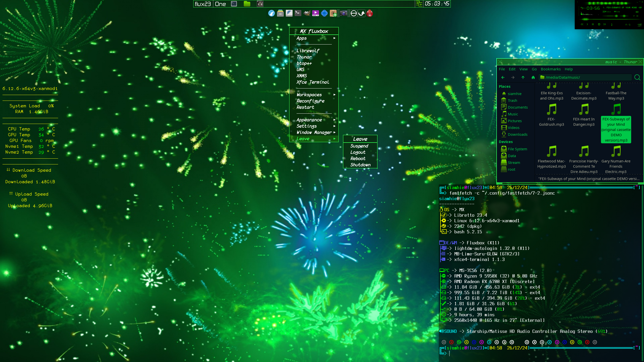
Task: Launch GIMP from the dock
Action: pyautogui.click(x=307, y=13)
